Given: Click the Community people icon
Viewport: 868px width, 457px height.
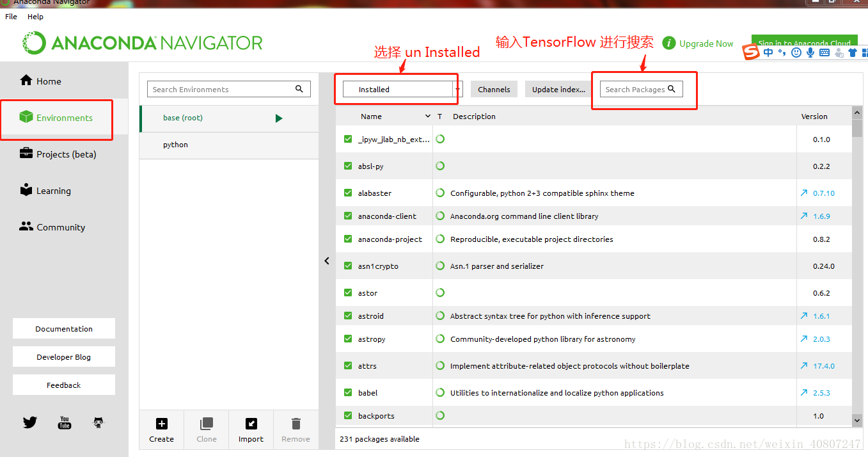Looking at the screenshot, I should point(26,226).
